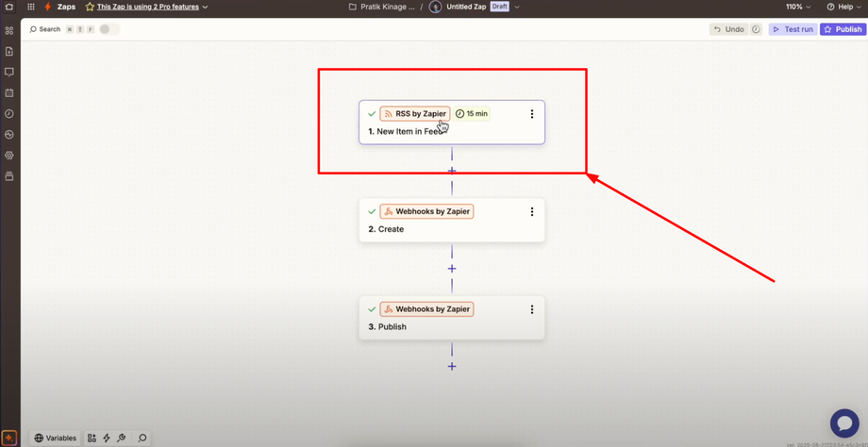Select the Webhooks by Zapier badge on Publish
868x447 pixels.
pos(426,309)
